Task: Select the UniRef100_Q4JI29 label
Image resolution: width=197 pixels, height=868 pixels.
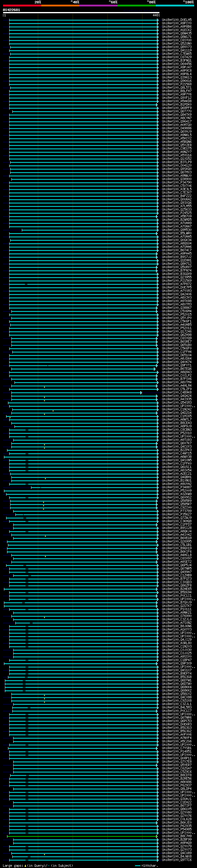Action: pyautogui.click(x=177, y=640)
